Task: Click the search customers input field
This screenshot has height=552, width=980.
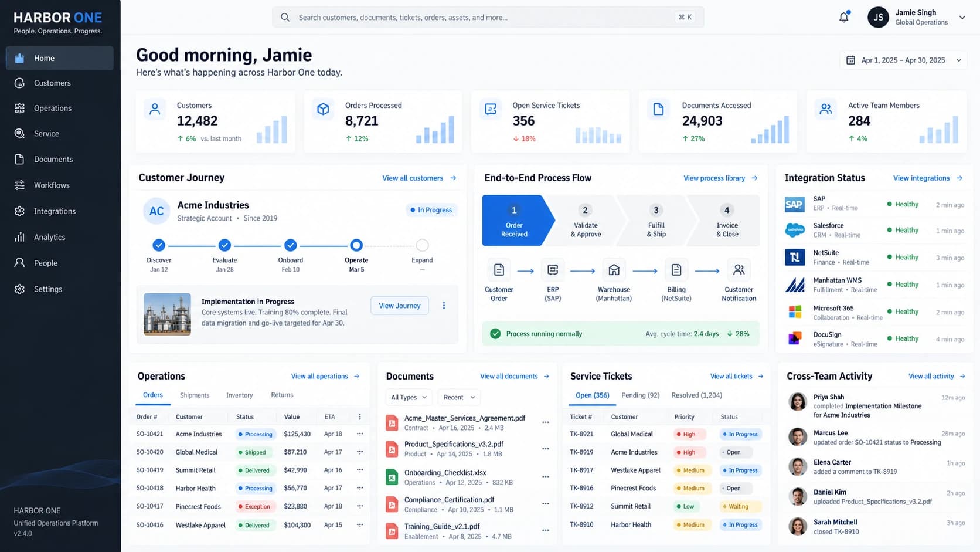Action: coord(488,18)
